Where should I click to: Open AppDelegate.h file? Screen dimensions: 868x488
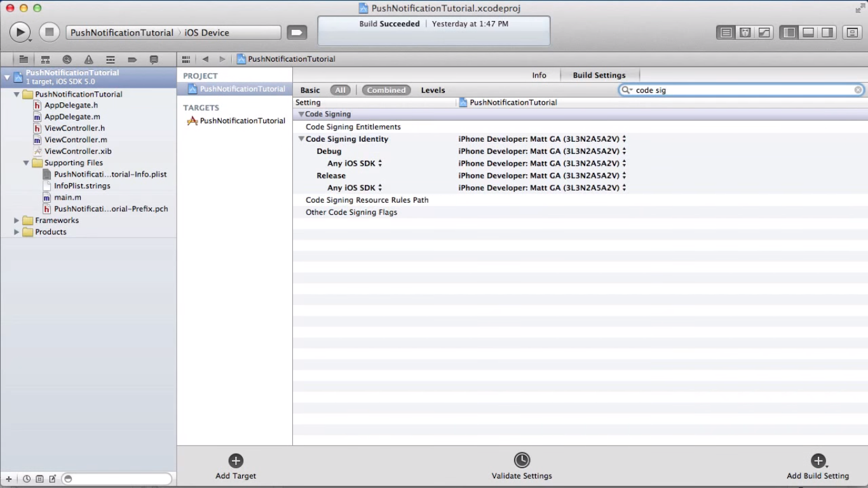coord(71,105)
